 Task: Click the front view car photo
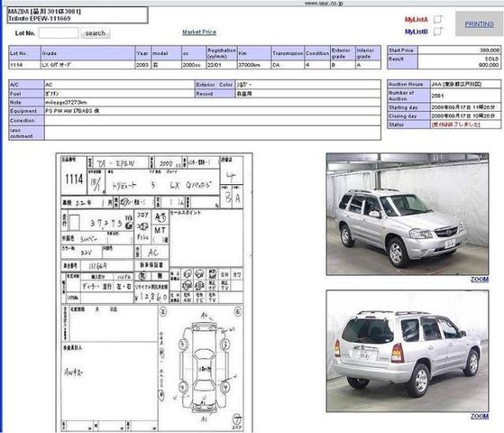pyautogui.click(x=408, y=215)
